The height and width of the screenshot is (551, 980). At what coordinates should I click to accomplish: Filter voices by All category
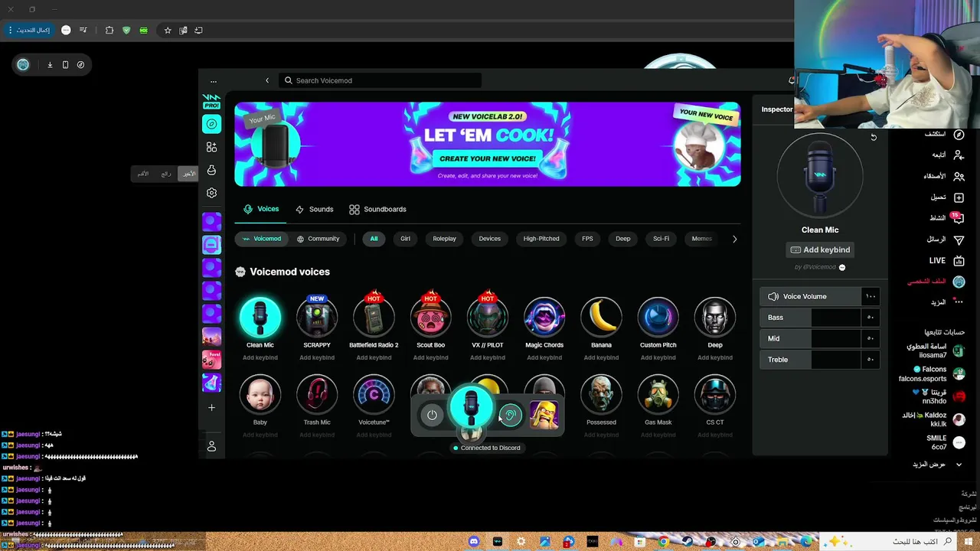[x=374, y=239]
